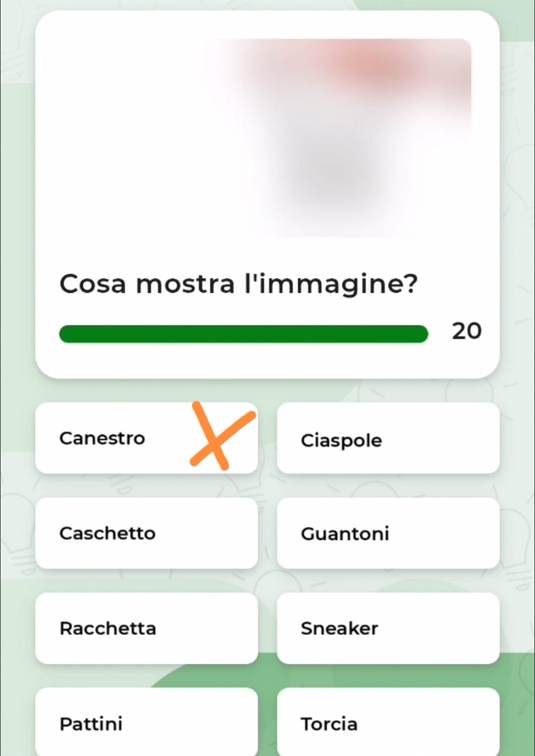Pick Caschetto as the answer

coord(147,533)
